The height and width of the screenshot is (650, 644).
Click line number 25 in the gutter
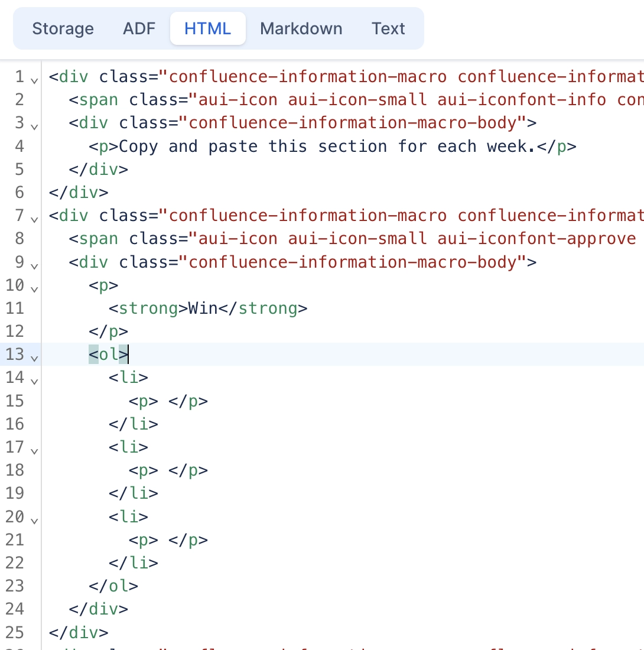(x=17, y=632)
